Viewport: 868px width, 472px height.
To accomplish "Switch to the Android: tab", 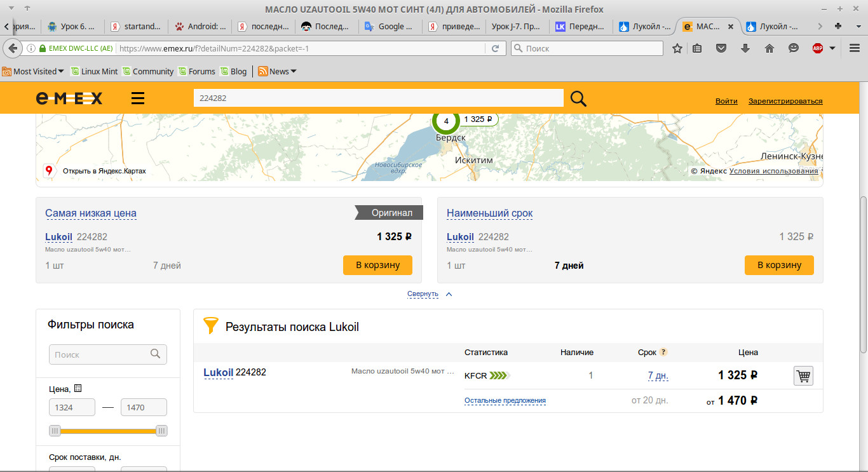I will pyautogui.click(x=200, y=27).
